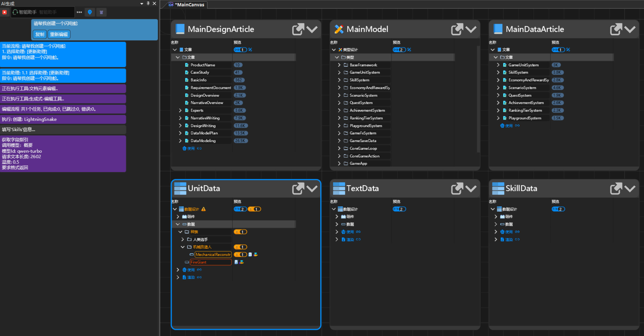Open MainDesignArticle in an external window
Viewport: 644px width, 336px height.
coord(298,29)
